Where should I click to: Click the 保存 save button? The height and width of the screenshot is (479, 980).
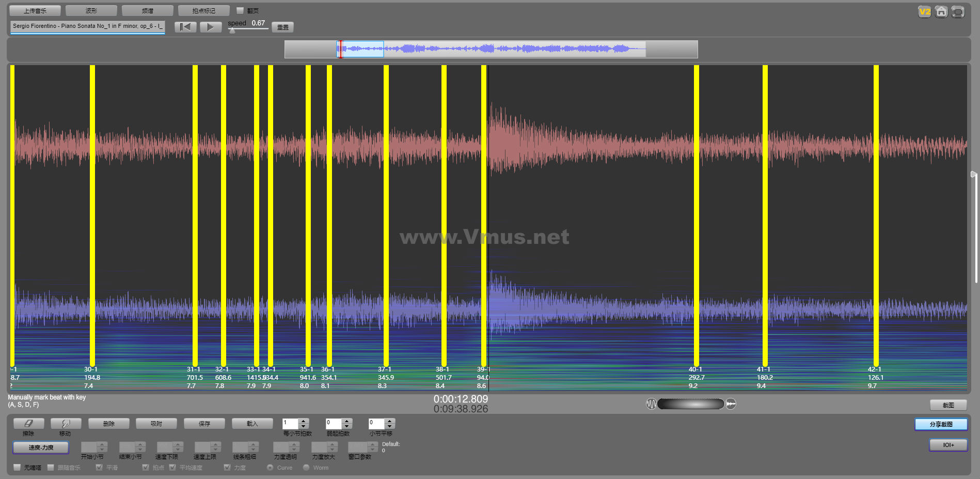pos(204,424)
